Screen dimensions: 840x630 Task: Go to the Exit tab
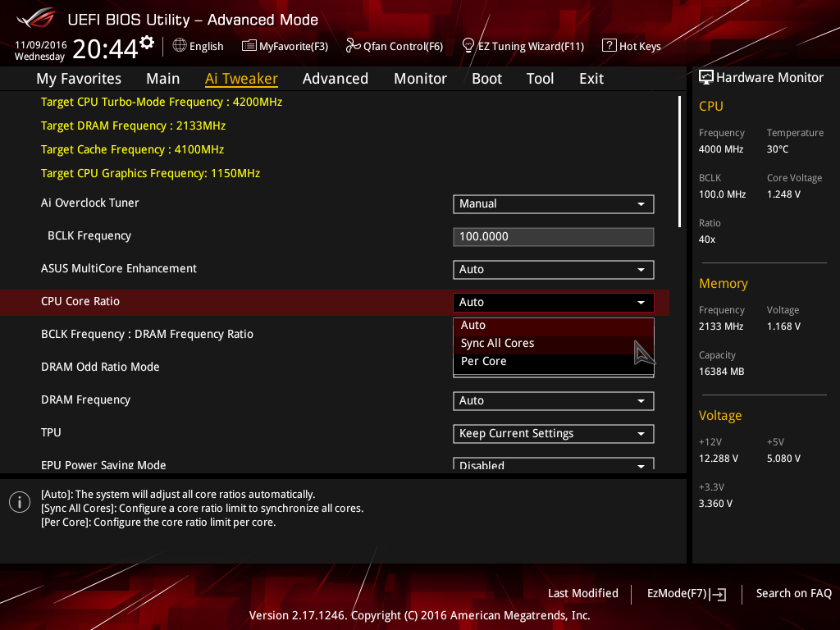pyautogui.click(x=591, y=79)
